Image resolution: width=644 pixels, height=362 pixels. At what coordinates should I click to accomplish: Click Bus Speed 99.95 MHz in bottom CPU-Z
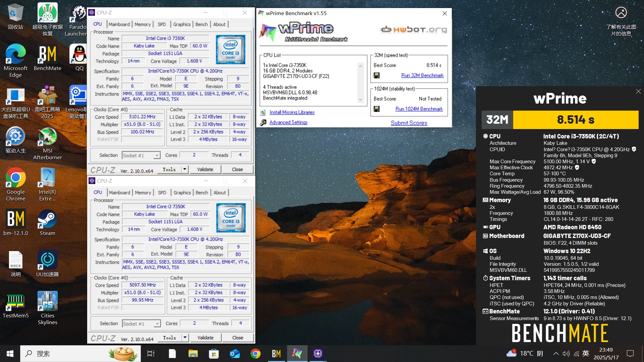[143, 300]
